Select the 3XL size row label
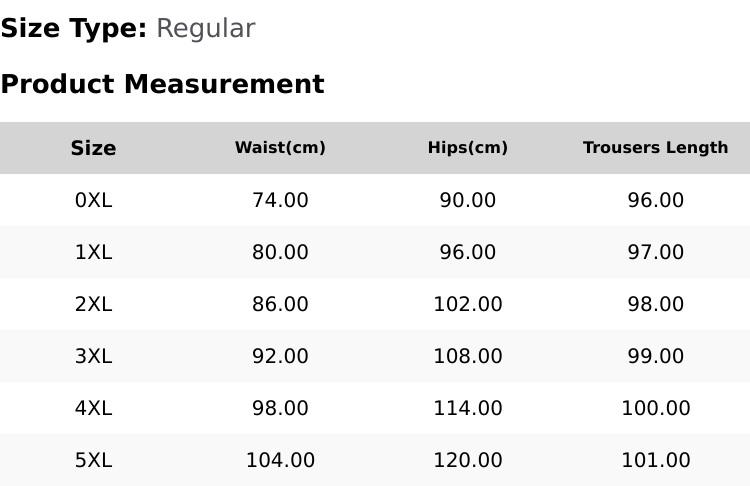750x486 pixels. click(93, 356)
